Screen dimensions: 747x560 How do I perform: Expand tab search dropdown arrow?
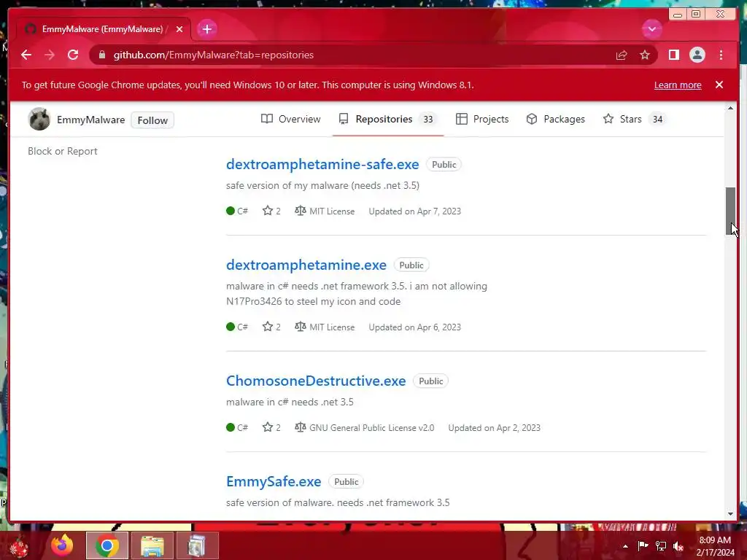pyautogui.click(x=651, y=29)
